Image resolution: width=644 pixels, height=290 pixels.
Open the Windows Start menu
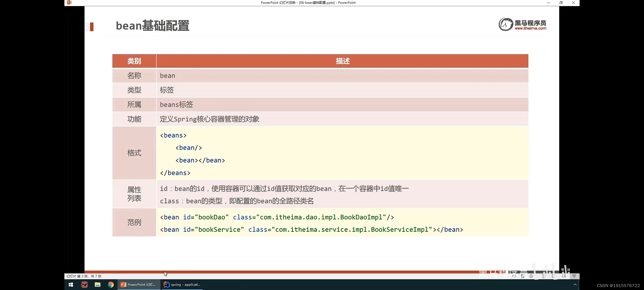tap(71, 285)
